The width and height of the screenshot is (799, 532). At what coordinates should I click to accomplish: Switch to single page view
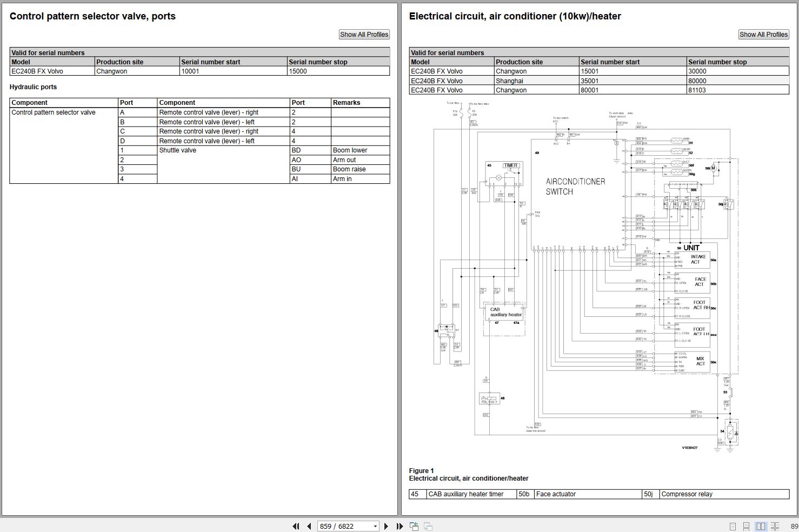pos(733,526)
